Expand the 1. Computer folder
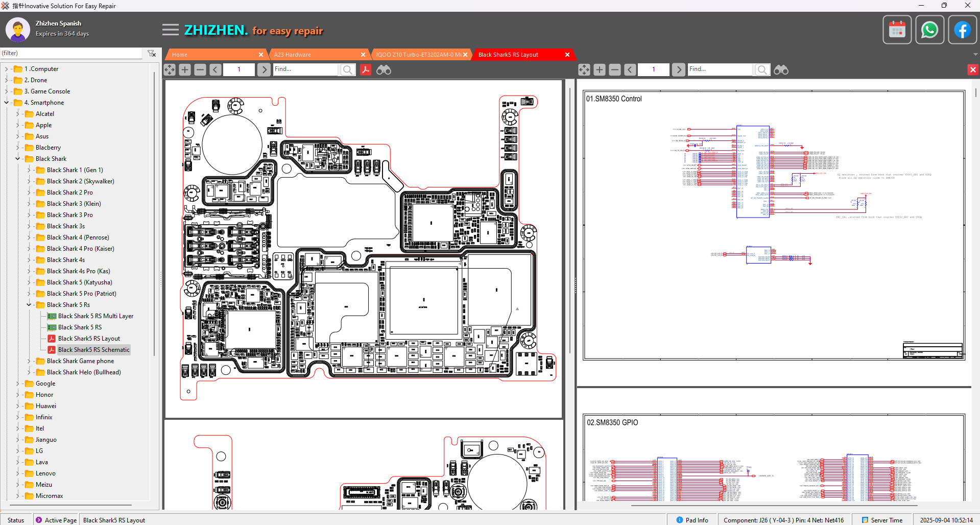This screenshot has width=980, height=525. point(6,69)
